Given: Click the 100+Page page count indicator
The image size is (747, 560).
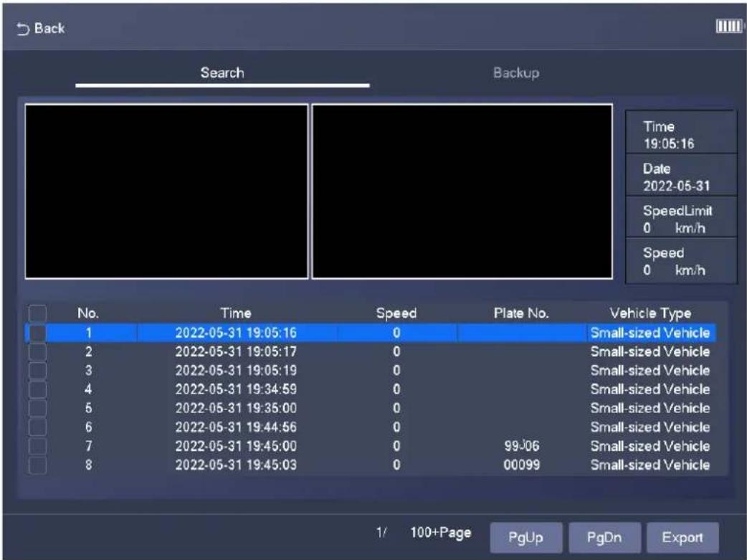Looking at the screenshot, I should tap(441, 532).
